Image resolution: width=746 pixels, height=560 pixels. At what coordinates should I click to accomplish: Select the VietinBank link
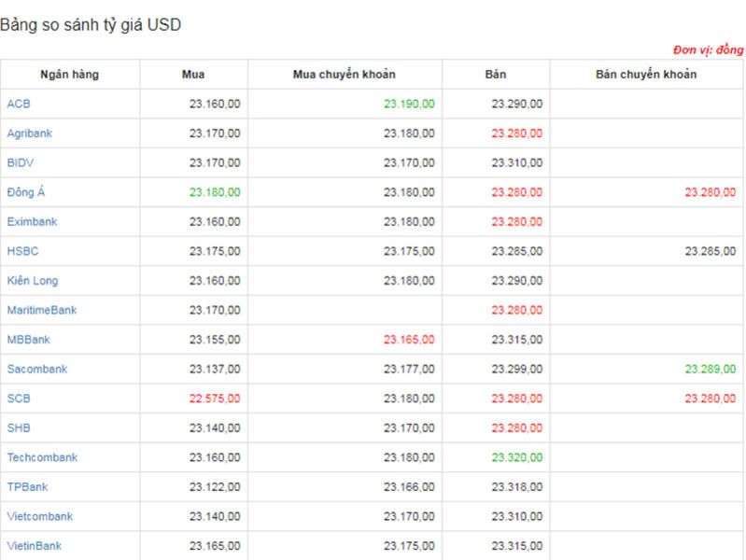35,546
